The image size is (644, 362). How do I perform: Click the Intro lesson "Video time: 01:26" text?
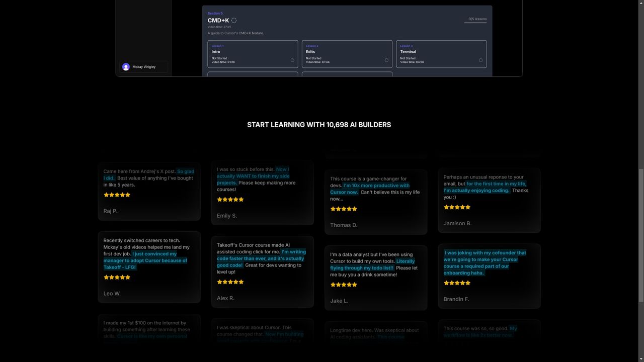[x=223, y=62]
